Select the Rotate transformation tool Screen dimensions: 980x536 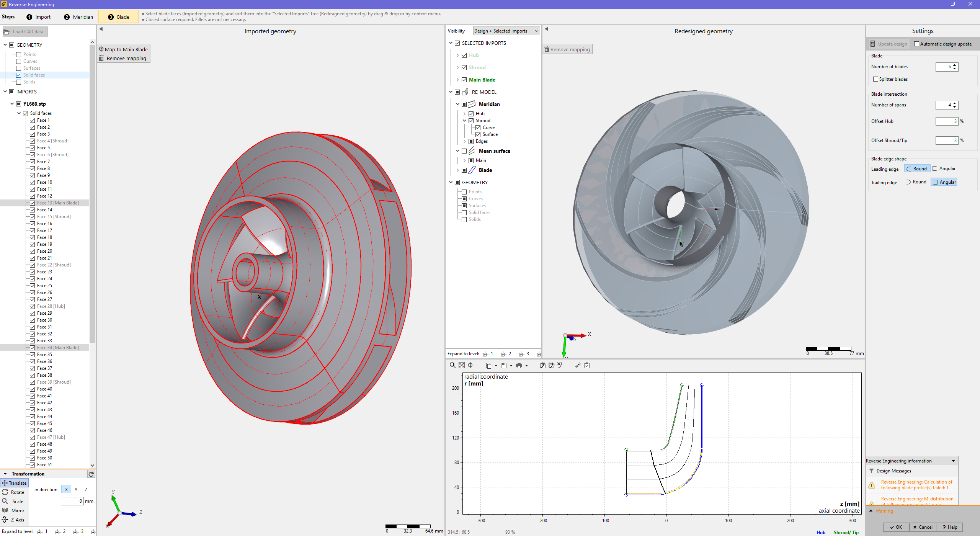point(14,492)
